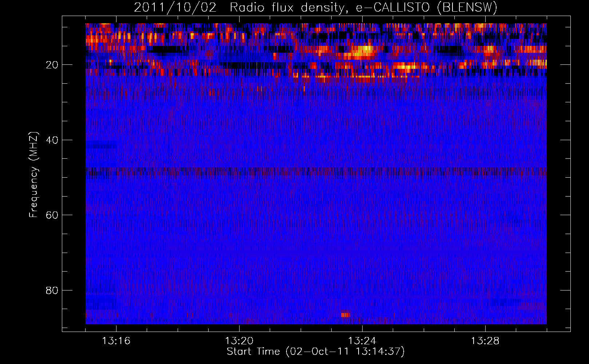This screenshot has height=364, width=589.
Task: Click the plot title '2011/10/02 Radio flux density'
Action: tap(316, 8)
